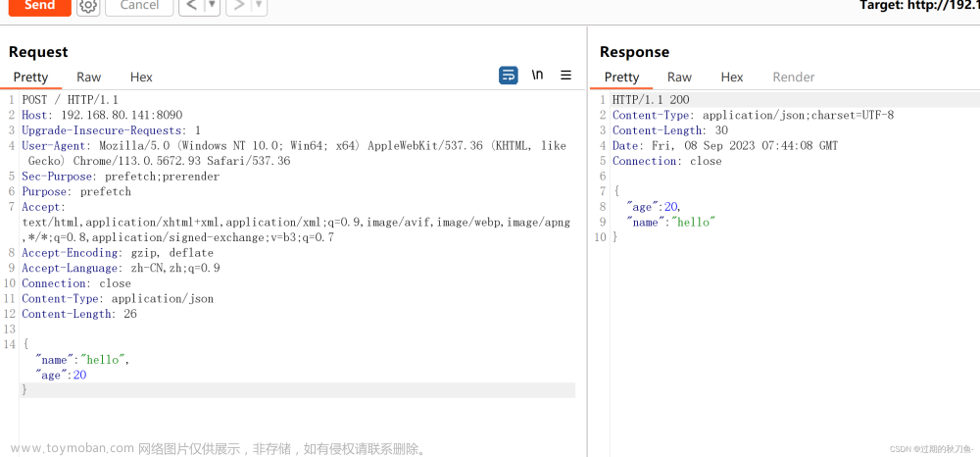Click the Response panel title

pyautogui.click(x=634, y=52)
